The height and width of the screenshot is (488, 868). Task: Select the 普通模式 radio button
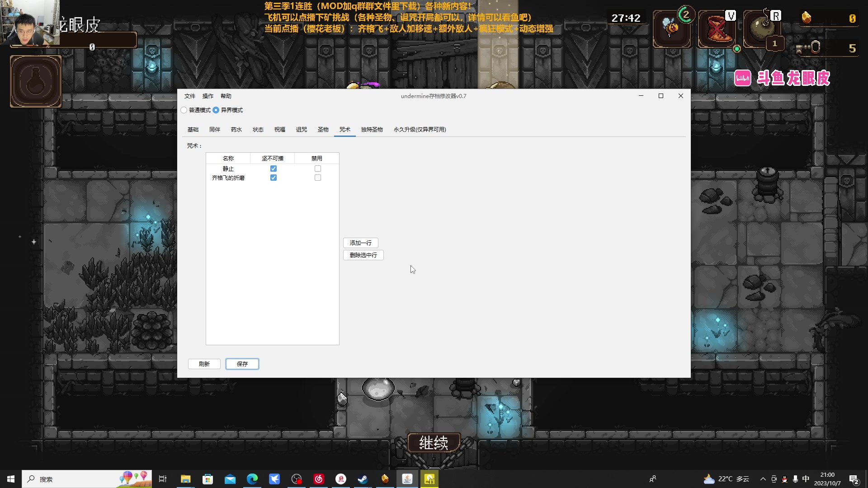(x=184, y=110)
